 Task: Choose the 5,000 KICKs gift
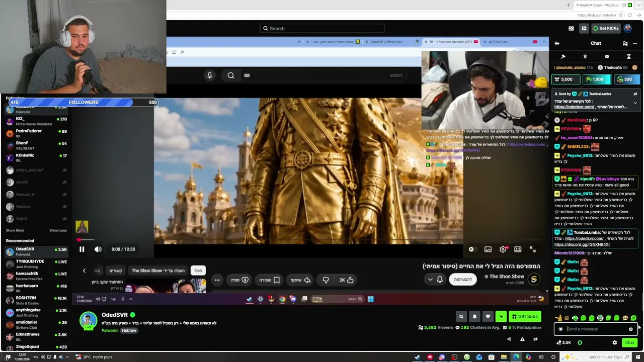tap(566, 79)
